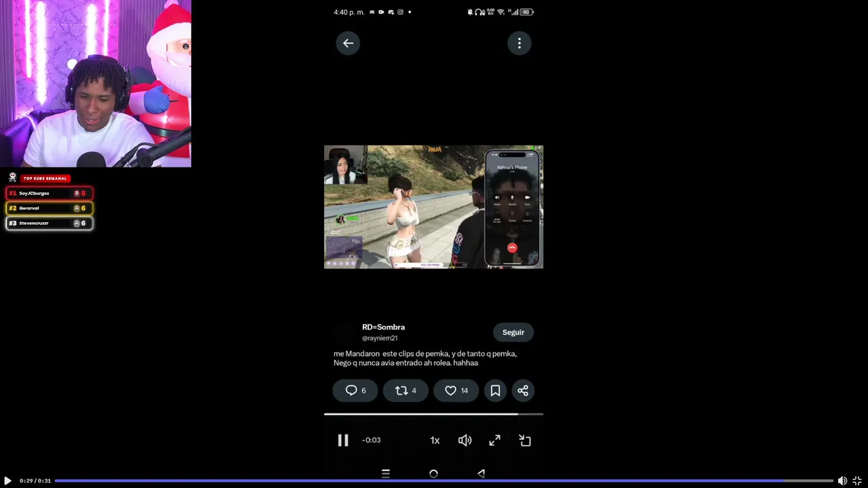
Task: Share the tweet with the share icon
Action: tap(523, 390)
